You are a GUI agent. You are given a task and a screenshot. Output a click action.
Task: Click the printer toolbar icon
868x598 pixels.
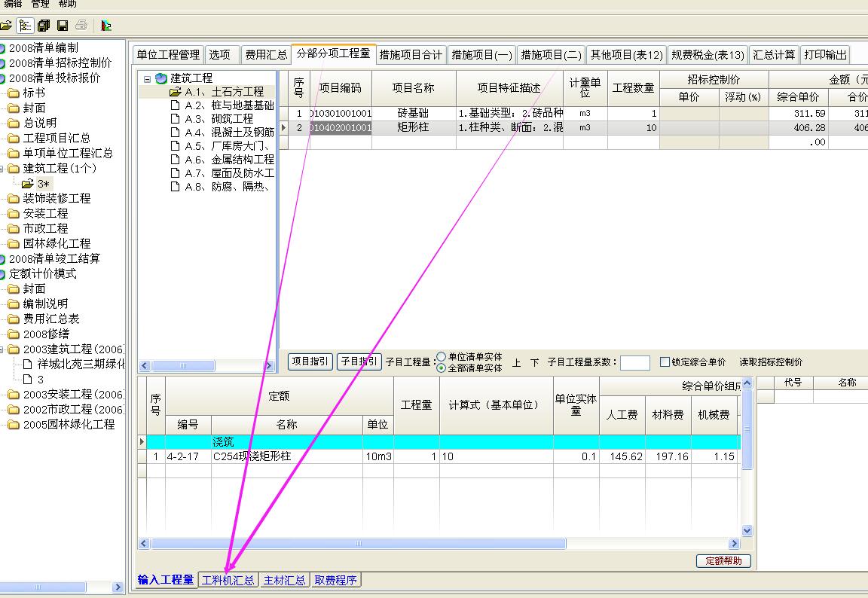click(81, 25)
